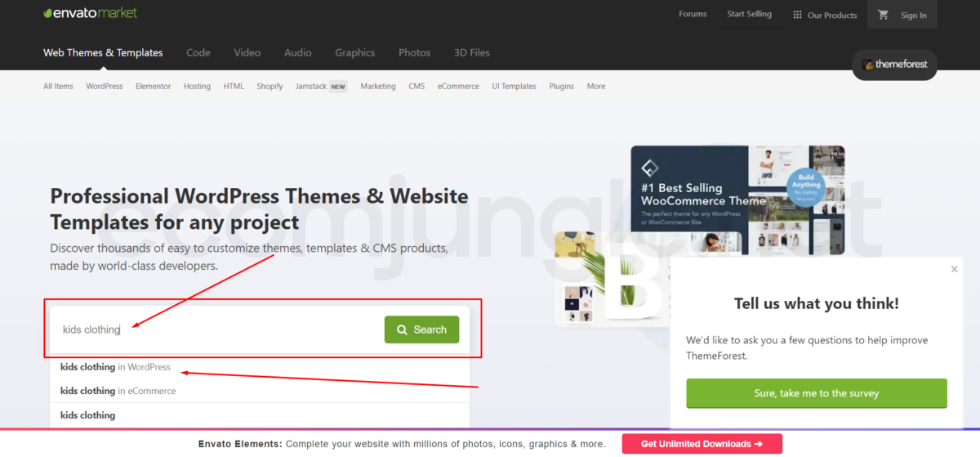
Task: Switch to the Audio tab
Action: pos(297,52)
